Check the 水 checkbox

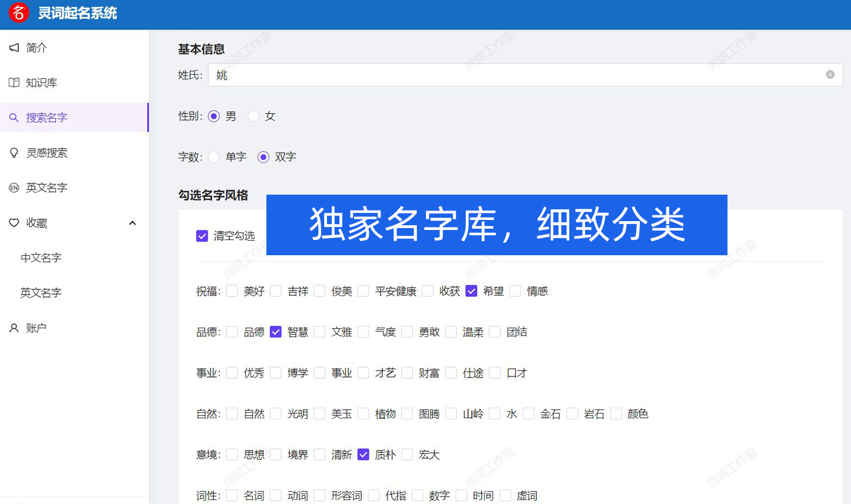click(x=495, y=414)
